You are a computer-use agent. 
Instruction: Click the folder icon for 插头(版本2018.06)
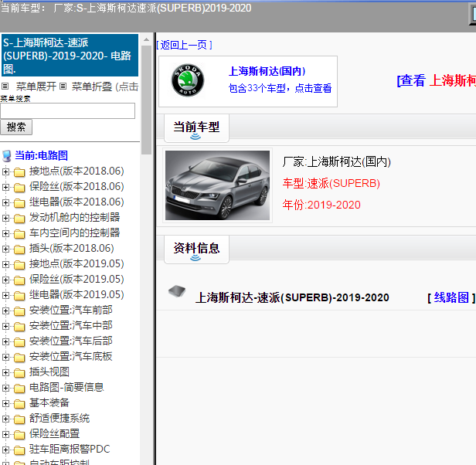pos(19,249)
